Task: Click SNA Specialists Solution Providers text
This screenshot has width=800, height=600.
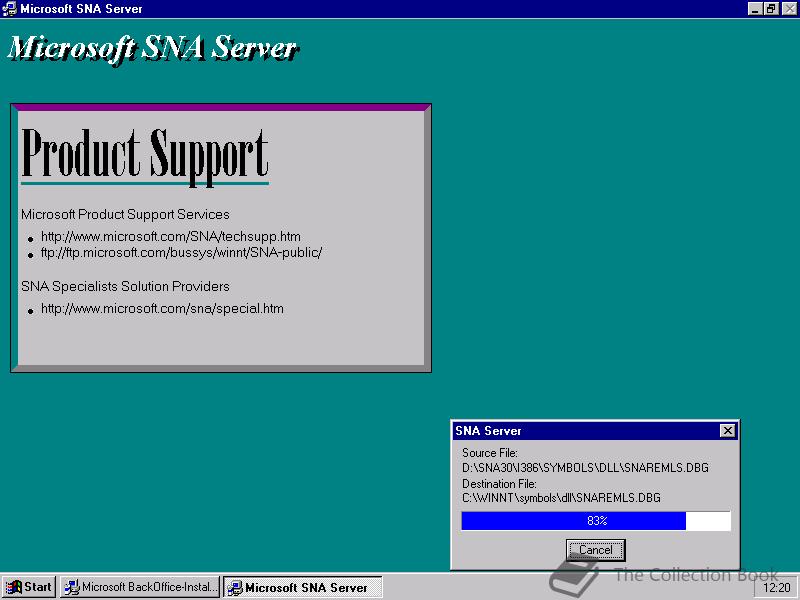Action: pyautogui.click(x=125, y=286)
